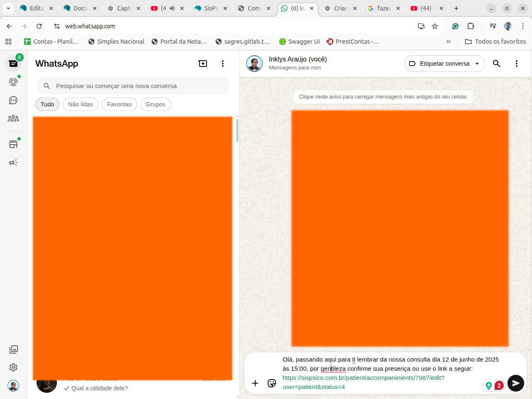Viewport: 532px width, 399px height.
Task: Show only Grupos chats
Action: pyautogui.click(x=155, y=104)
